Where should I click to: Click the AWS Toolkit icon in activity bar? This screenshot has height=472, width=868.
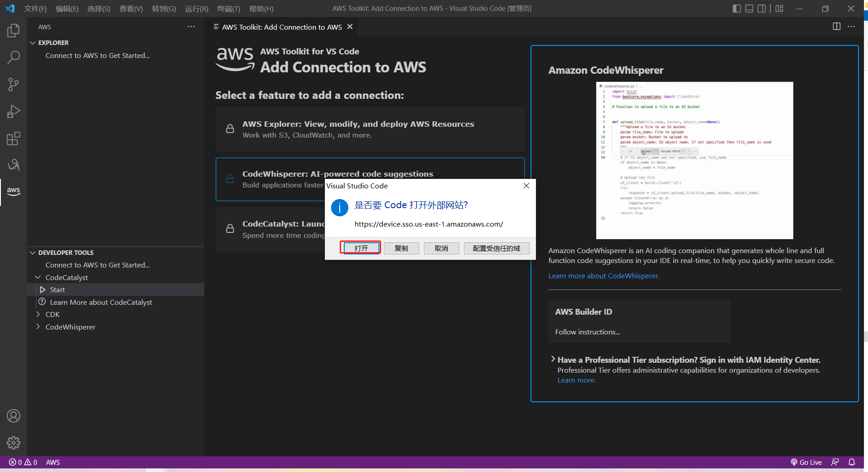pos(13,191)
